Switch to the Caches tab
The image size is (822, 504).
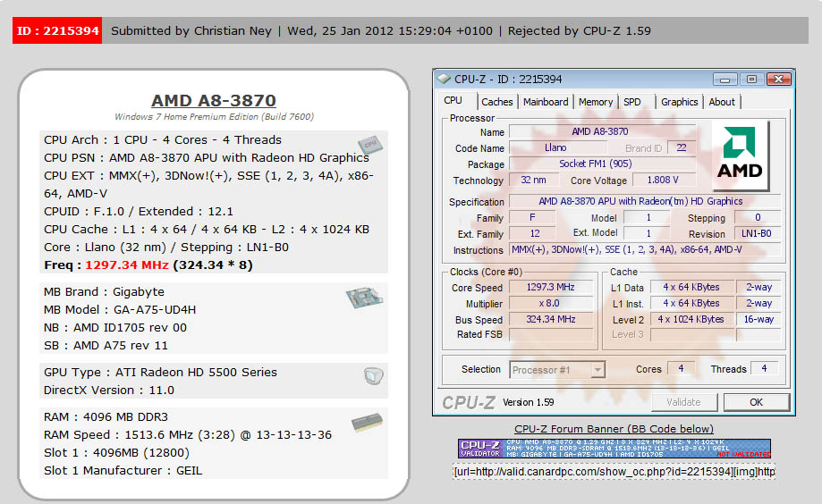point(496,102)
